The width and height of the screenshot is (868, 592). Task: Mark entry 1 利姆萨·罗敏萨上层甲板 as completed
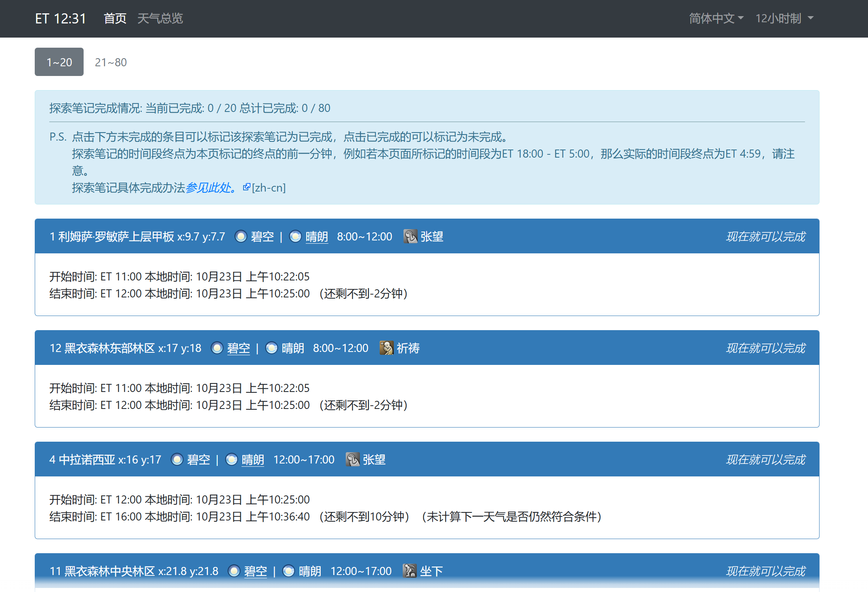pyautogui.click(x=427, y=236)
